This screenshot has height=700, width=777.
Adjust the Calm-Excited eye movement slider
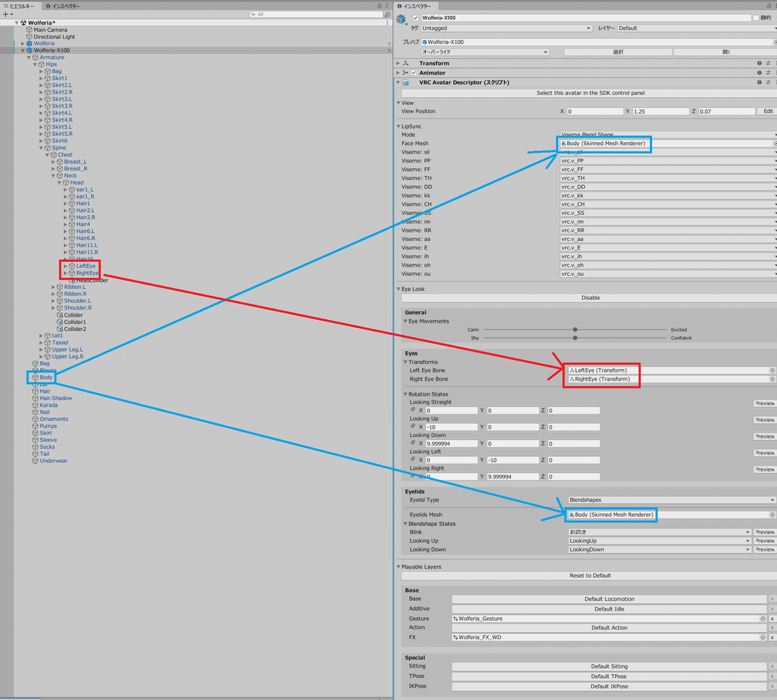(x=575, y=330)
